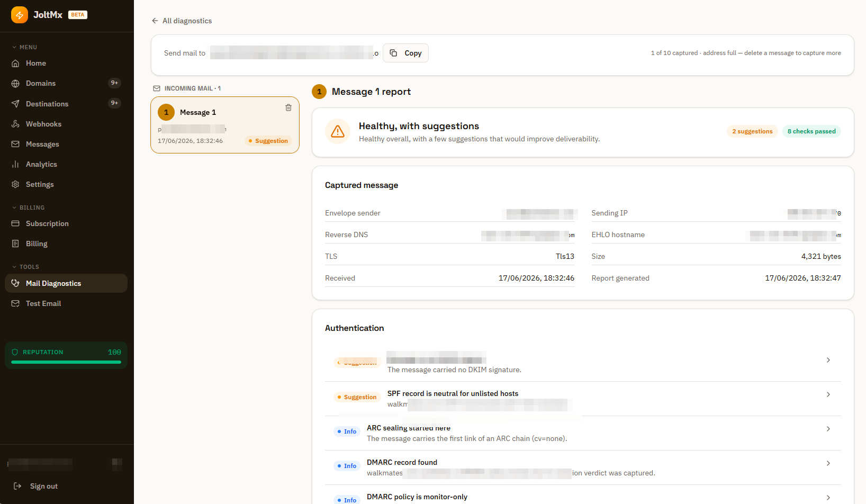Click the TLS value Tls13
866x504 pixels.
coord(565,256)
